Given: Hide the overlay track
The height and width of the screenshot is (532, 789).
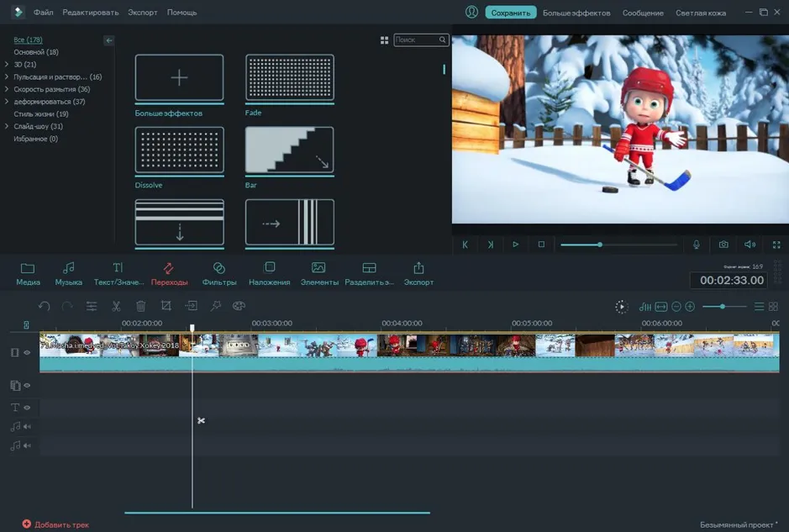Looking at the screenshot, I should pos(27,386).
